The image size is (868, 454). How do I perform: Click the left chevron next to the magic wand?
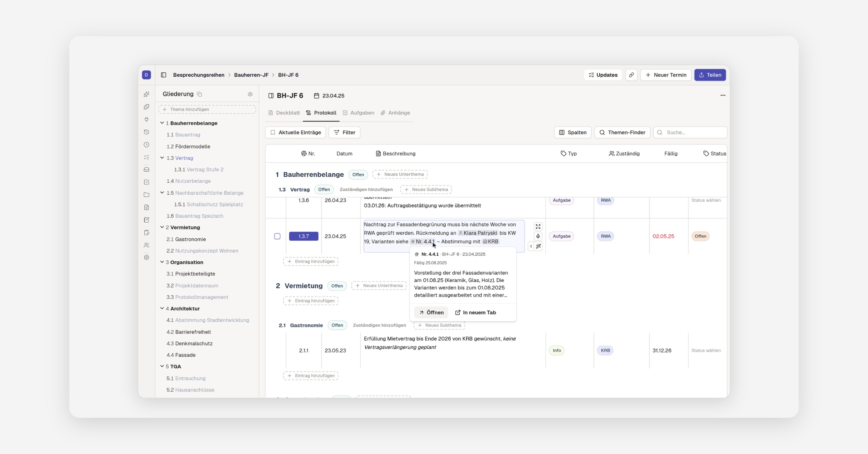531,246
